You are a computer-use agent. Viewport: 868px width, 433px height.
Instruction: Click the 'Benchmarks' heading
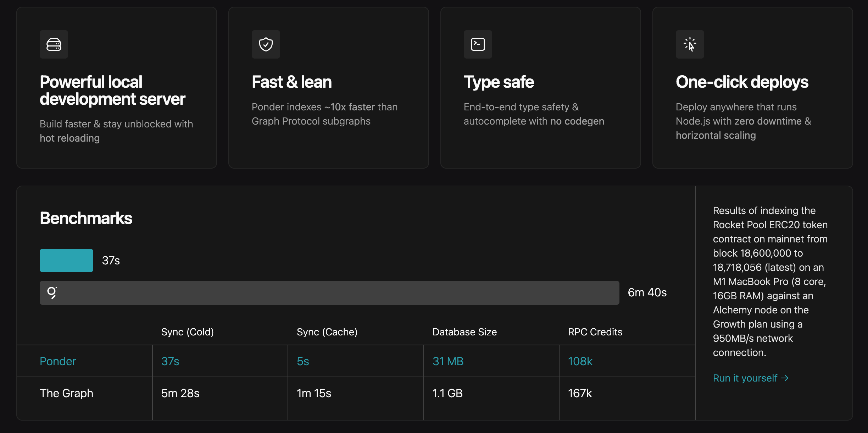pyautogui.click(x=86, y=218)
